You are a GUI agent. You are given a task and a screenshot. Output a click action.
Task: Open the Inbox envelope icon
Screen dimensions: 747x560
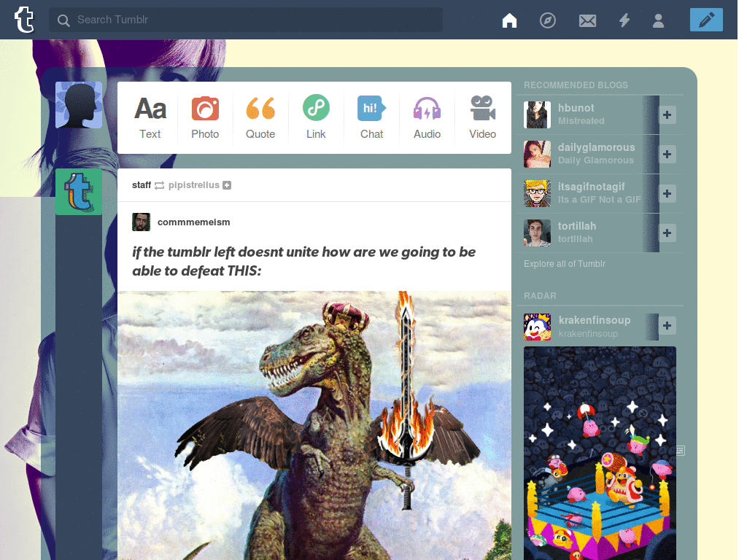coord(587,20)
